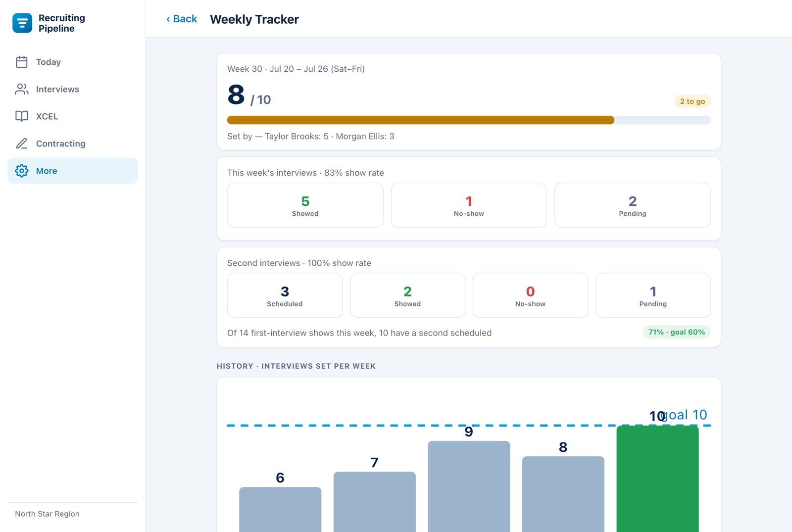The height and width of the screenshot is (532, 792).
Task: Click "This week's interviews · 83% show rate"
Action: click(305, 173)
